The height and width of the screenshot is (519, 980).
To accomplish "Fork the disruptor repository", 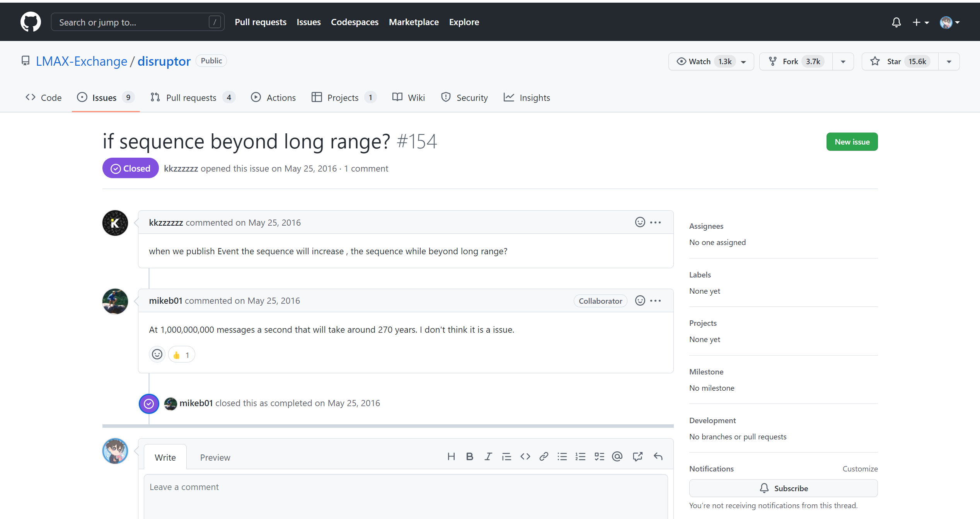I will tap(796, 61).
